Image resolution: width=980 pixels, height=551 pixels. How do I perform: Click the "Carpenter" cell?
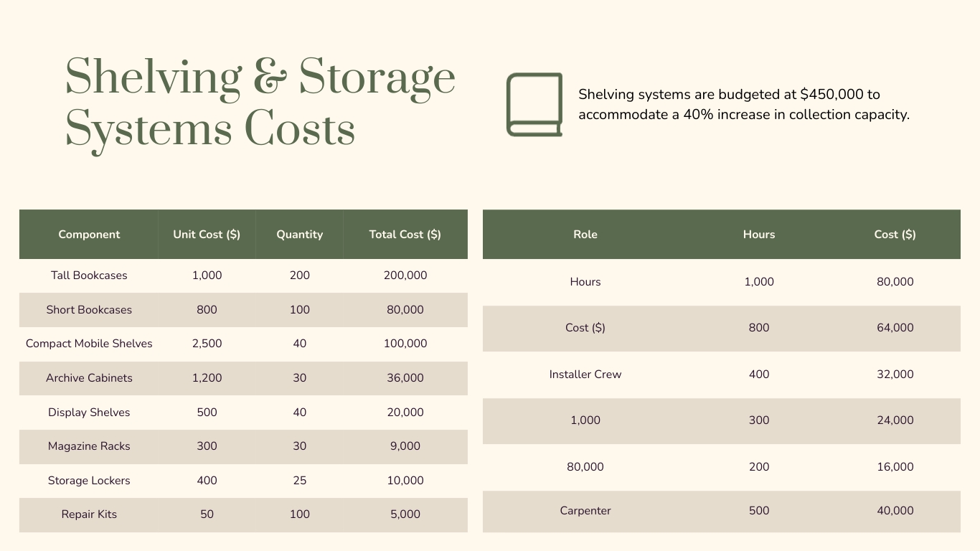click(585, 511)
